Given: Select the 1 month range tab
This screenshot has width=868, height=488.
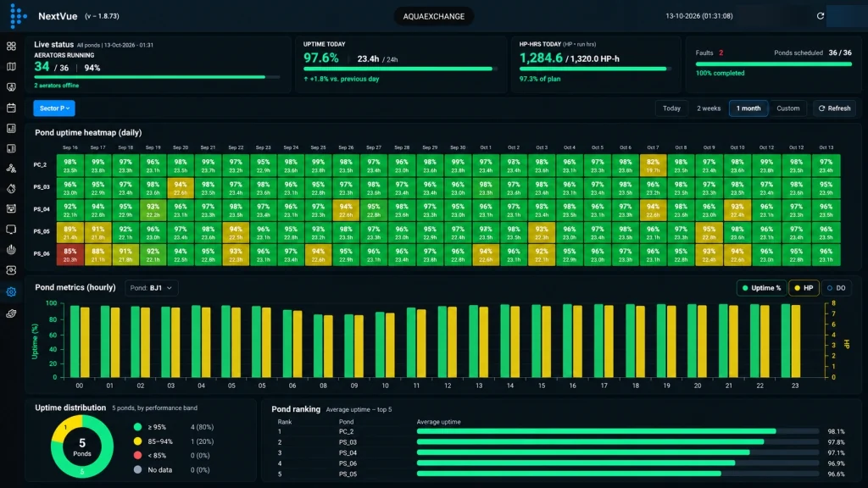Looking at the screenshot, I should (x=748, y=108).
